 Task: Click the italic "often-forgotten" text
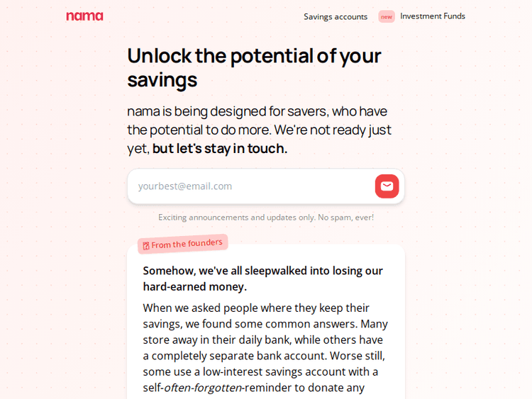click(x=203, y=388)
